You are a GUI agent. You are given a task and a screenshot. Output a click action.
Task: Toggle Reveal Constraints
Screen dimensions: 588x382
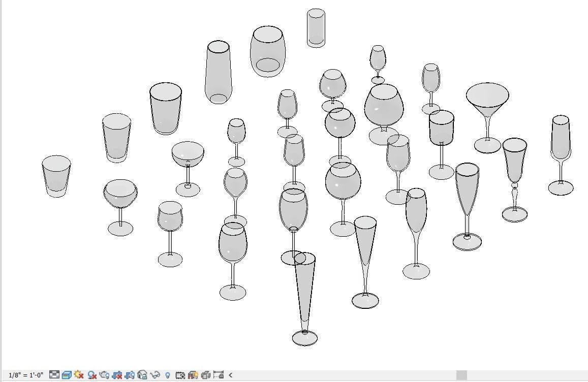coord(218,374)
